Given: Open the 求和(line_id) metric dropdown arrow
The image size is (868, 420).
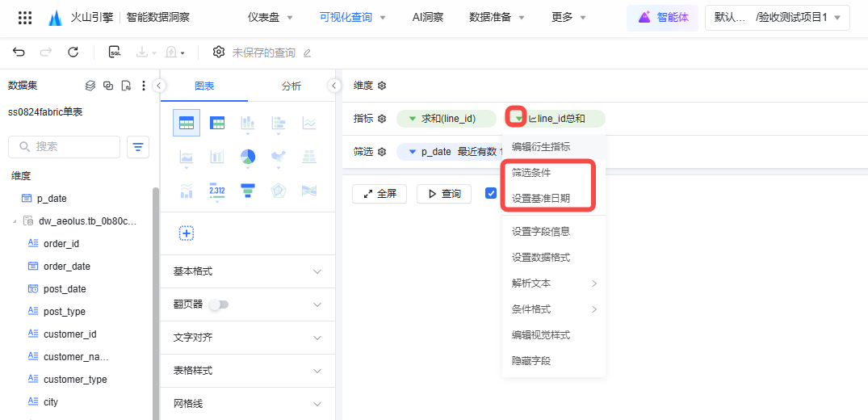Looking at the screenshot, I should (x=412, y=119).
